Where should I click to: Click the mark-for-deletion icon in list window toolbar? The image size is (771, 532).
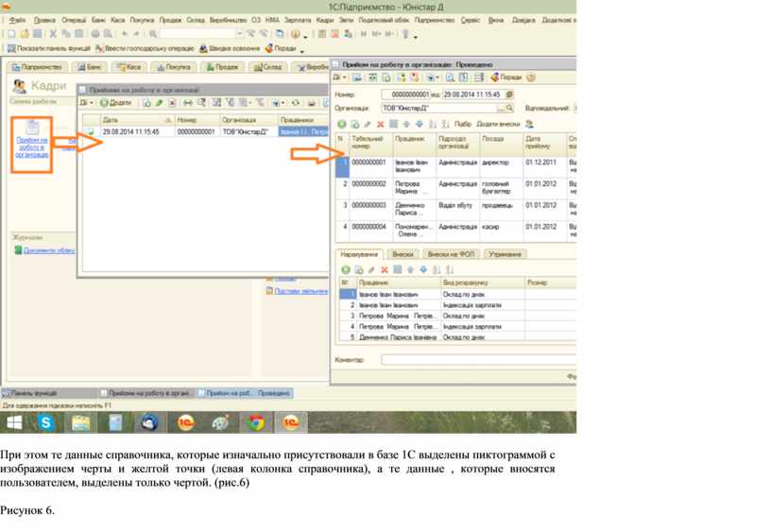click(172, 103)
